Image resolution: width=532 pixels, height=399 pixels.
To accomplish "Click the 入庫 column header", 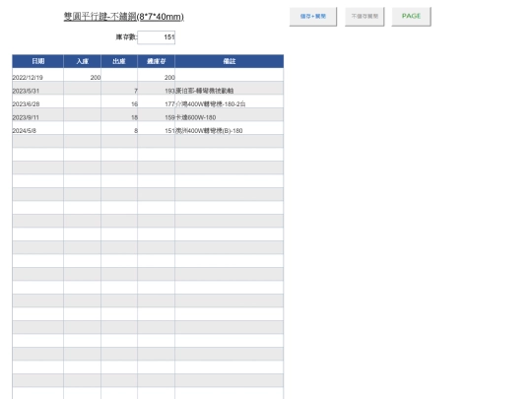I will [82, 61].
